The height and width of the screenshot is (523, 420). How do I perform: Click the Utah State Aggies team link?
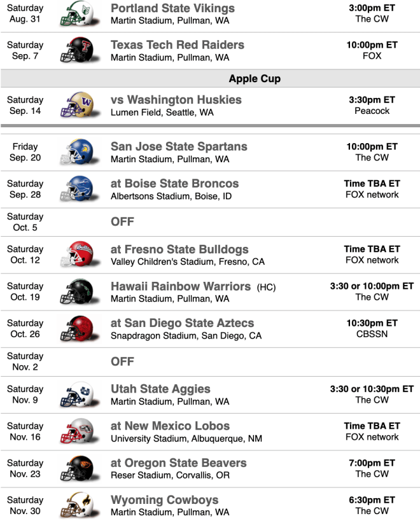160,389
